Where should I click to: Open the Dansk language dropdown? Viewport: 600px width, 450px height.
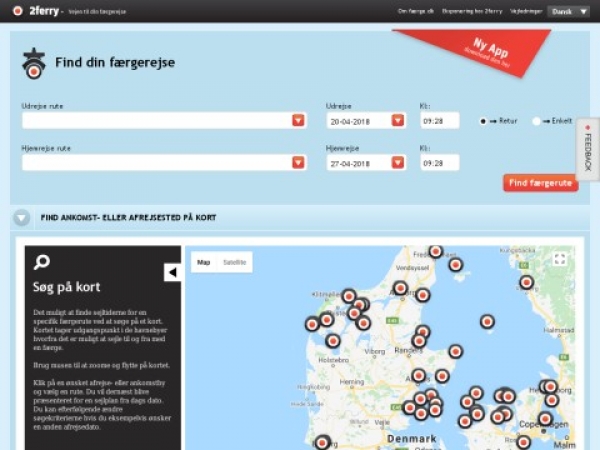coord(569,11)
